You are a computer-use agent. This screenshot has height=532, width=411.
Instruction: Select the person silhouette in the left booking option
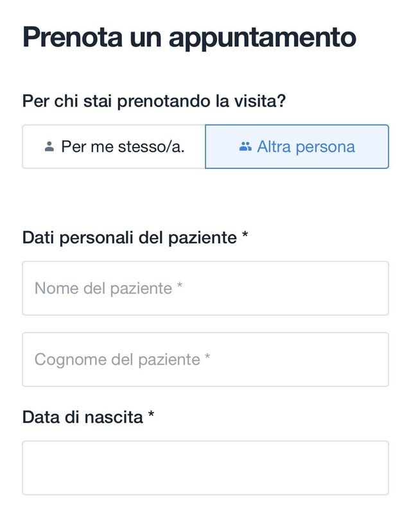click(x=48, y=146)
